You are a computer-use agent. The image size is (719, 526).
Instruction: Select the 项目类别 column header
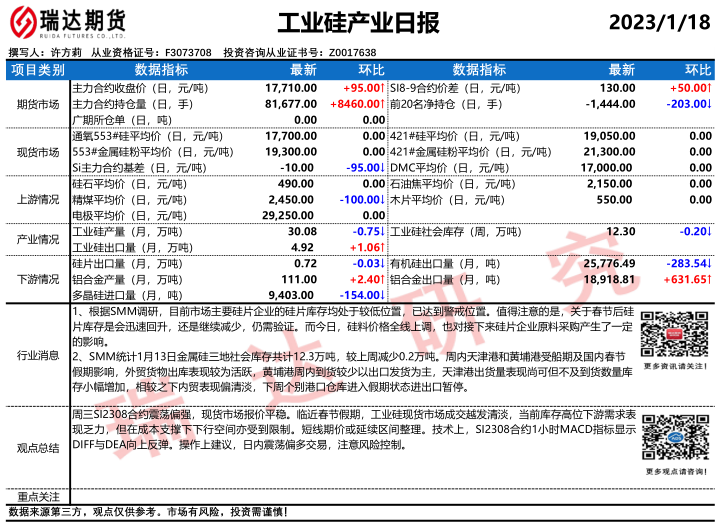pos(37,70)
